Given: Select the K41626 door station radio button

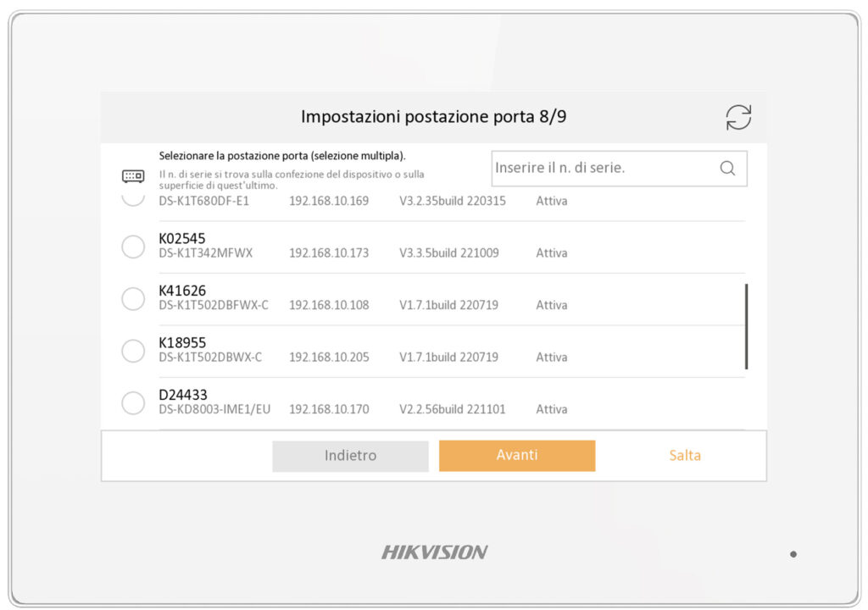Looking at the screenshot, I should click(133, 299).
